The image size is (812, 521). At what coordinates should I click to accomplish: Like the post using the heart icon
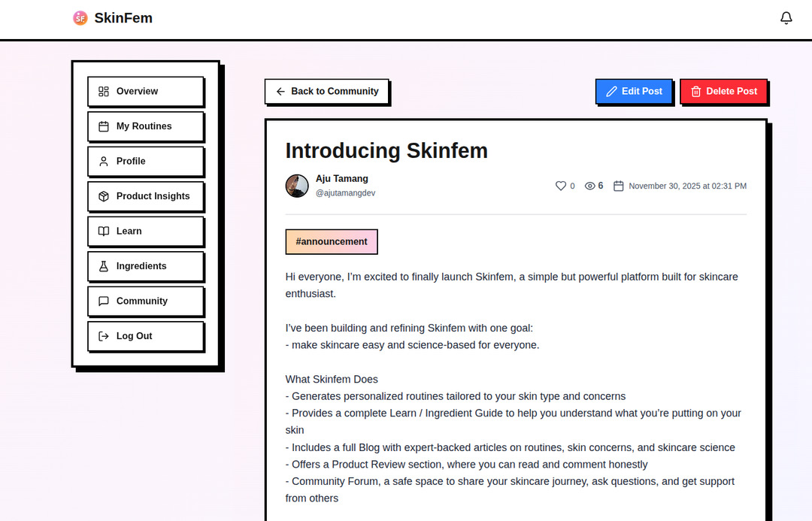pos(561,186)
